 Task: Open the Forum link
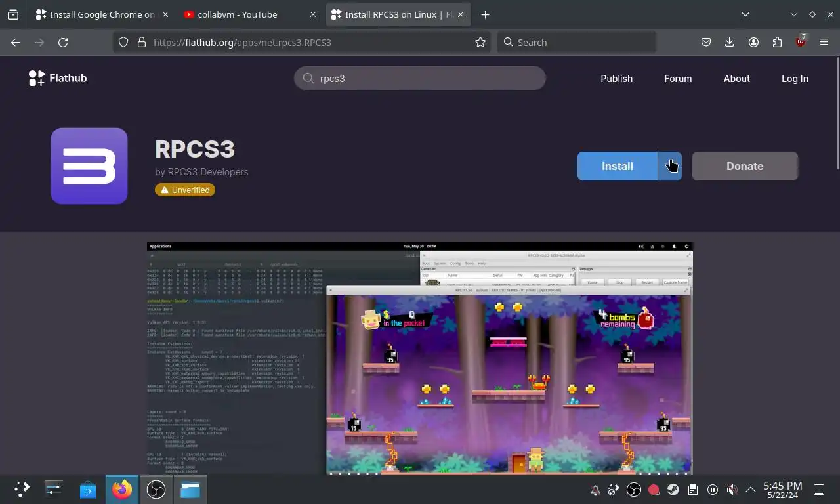coord(678,78)
